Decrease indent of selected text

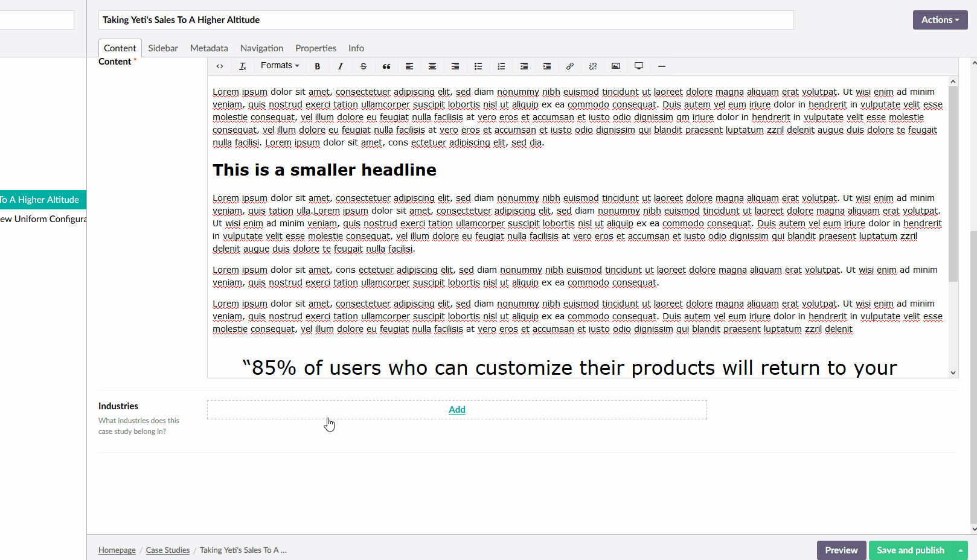click(x=524, y=66)
